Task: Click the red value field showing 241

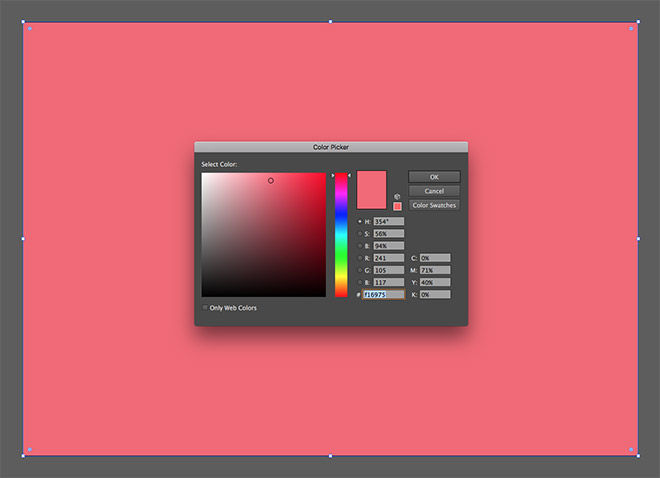Action: (388, 258)
